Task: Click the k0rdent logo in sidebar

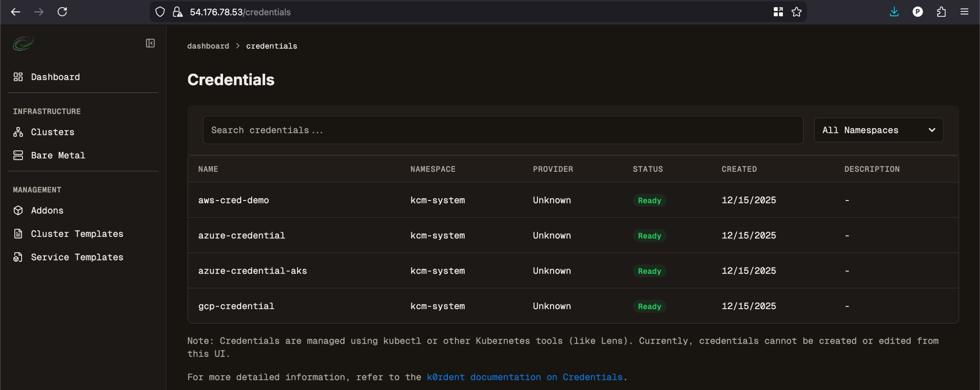Action: click(x=23, y=44)
